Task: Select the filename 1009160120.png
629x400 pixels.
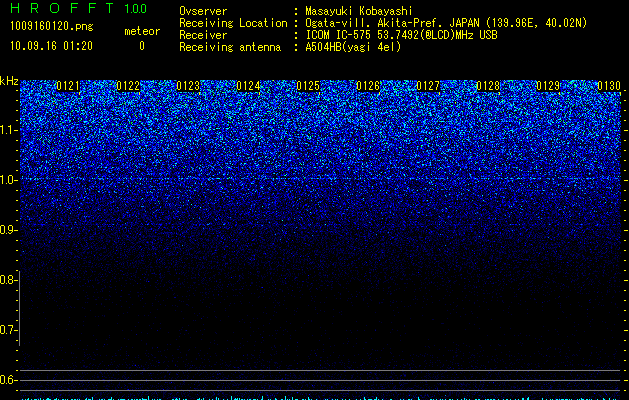Action: [x=52, y=26]
